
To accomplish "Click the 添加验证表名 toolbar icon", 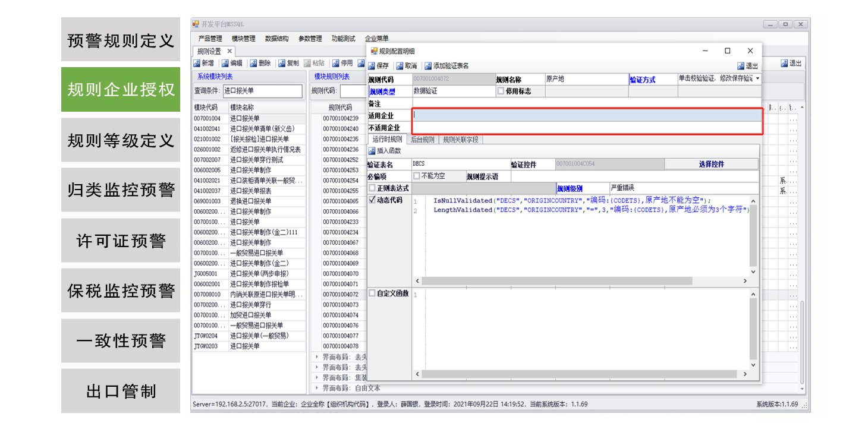I will [x=428, y=66].
